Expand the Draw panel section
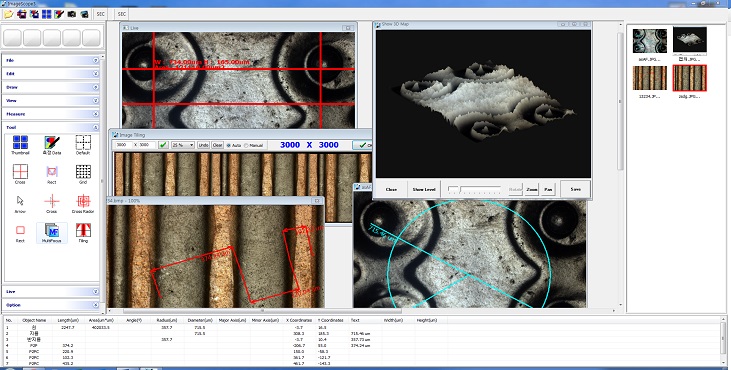The image size is (731, 370). tap(51, 87)
